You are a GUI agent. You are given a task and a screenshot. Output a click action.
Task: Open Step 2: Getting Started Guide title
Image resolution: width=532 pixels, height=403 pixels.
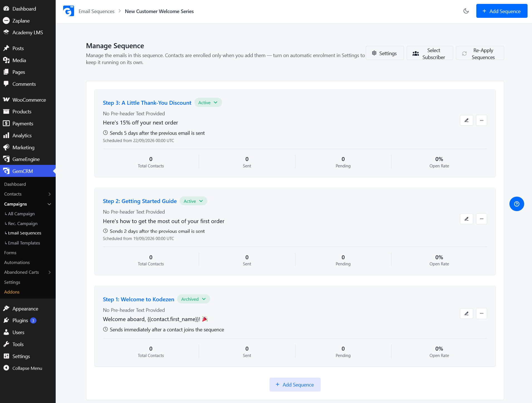tap(140, 201)
